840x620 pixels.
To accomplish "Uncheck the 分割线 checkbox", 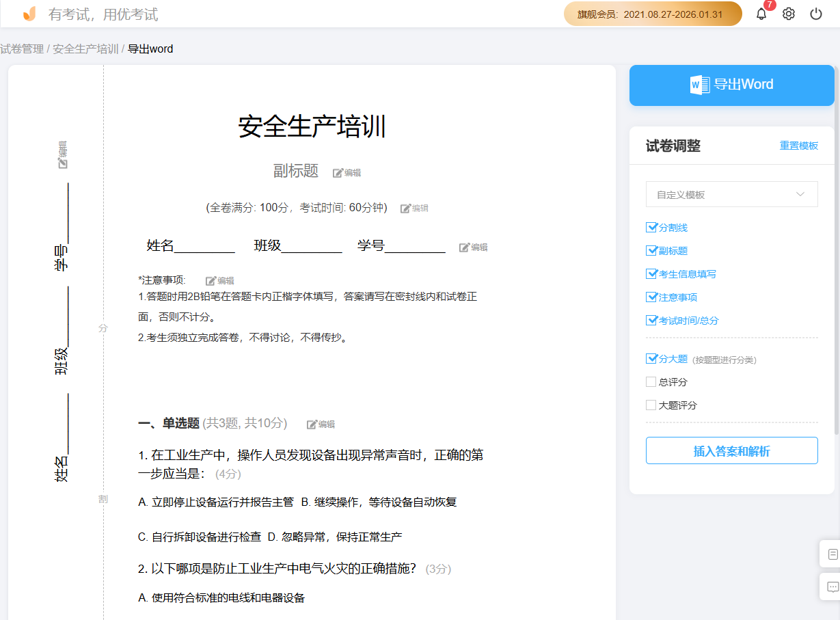I will tap(651, 228).
